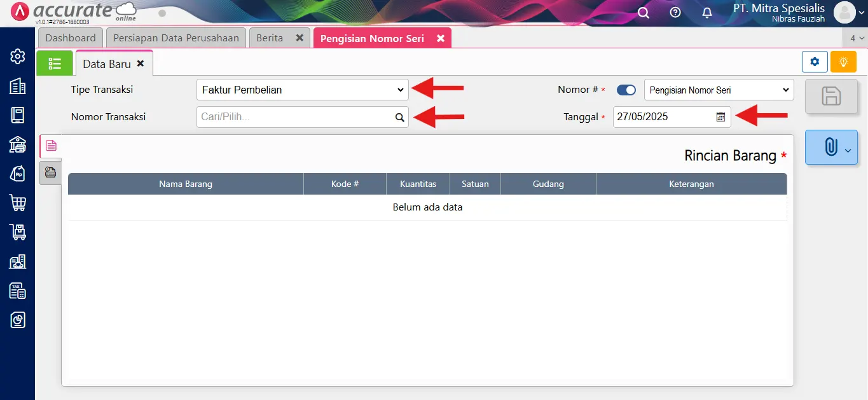Open the calendar picker for Tanggal
The height and width of the screenshot is (400, 868).
[x=721, y=117]
